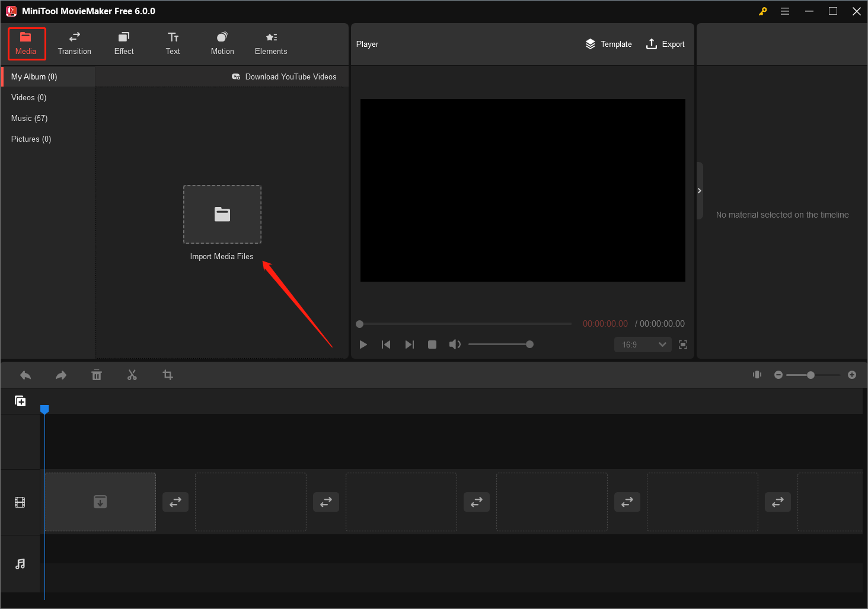Select My Album (0) category
This screenshot has height=609, width=868.
coord(48,77)
